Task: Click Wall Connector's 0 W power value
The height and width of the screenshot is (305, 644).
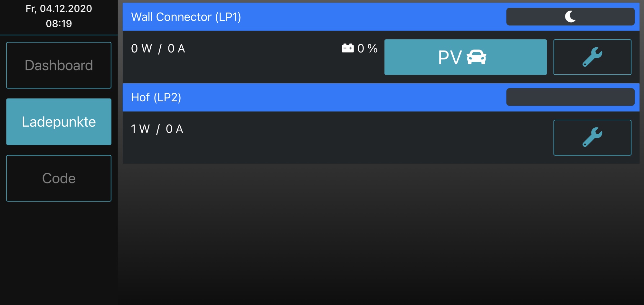Action: (141, 49)
